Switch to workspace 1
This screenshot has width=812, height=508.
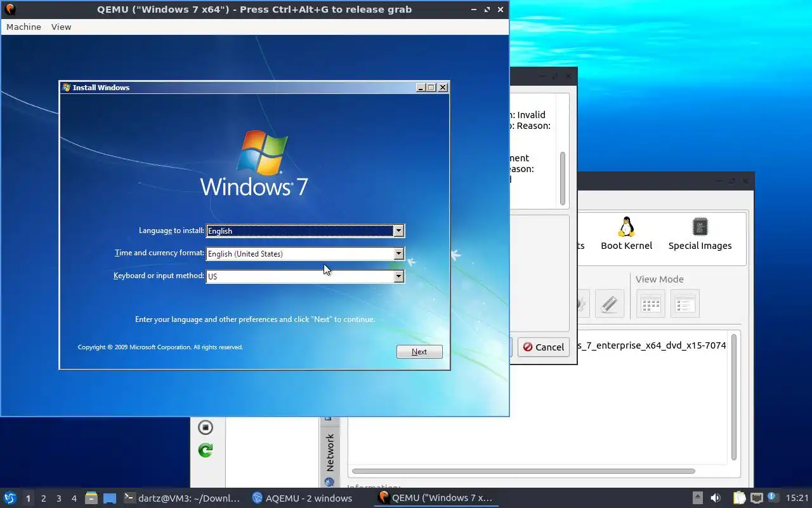point(28,498)
